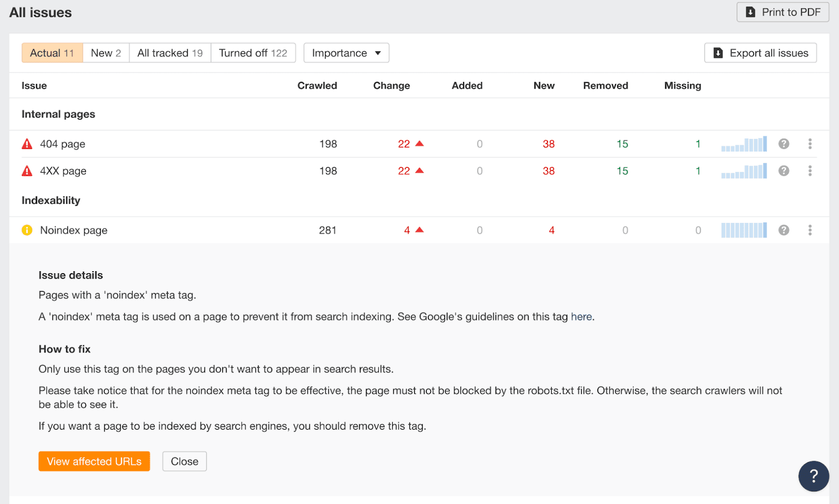Click the question mark next to Noindex page
839x504 pixels.
click(784, 230)
